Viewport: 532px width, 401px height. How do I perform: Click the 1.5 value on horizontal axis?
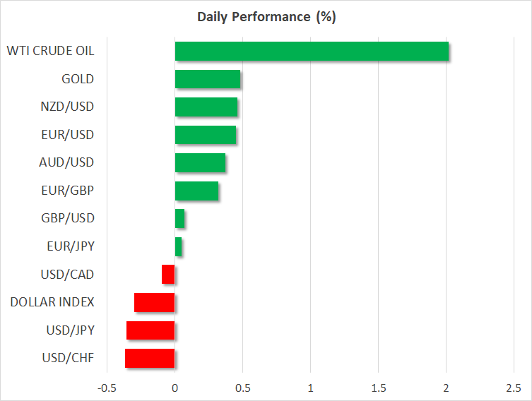pos(377,388)
